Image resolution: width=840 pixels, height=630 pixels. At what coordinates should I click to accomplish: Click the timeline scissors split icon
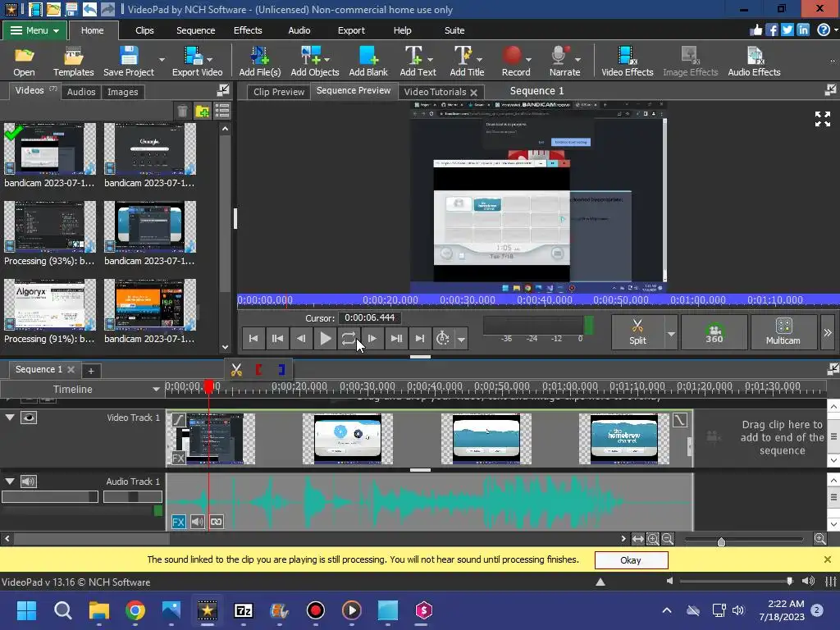(x=236, y=370)
